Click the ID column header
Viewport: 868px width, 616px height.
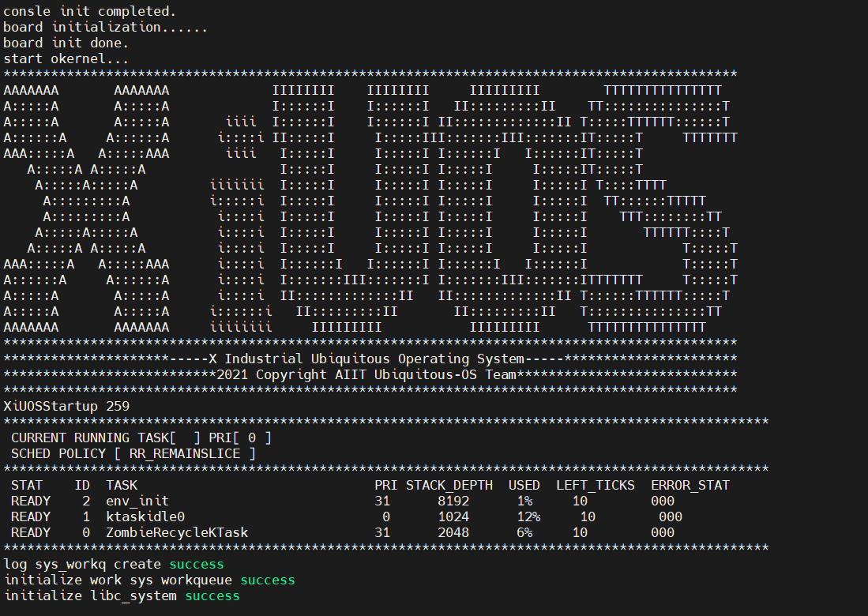82,486
